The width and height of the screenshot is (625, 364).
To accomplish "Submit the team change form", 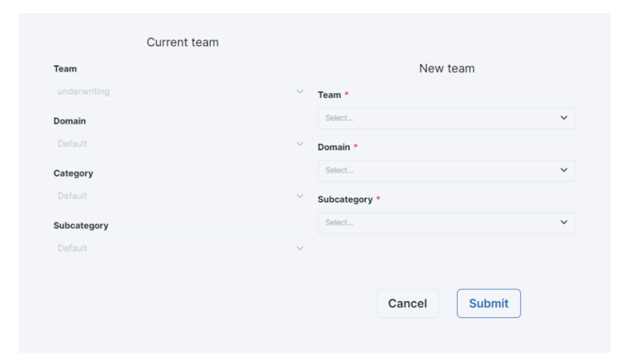I will pyautogui.click(x=488, y=303).
